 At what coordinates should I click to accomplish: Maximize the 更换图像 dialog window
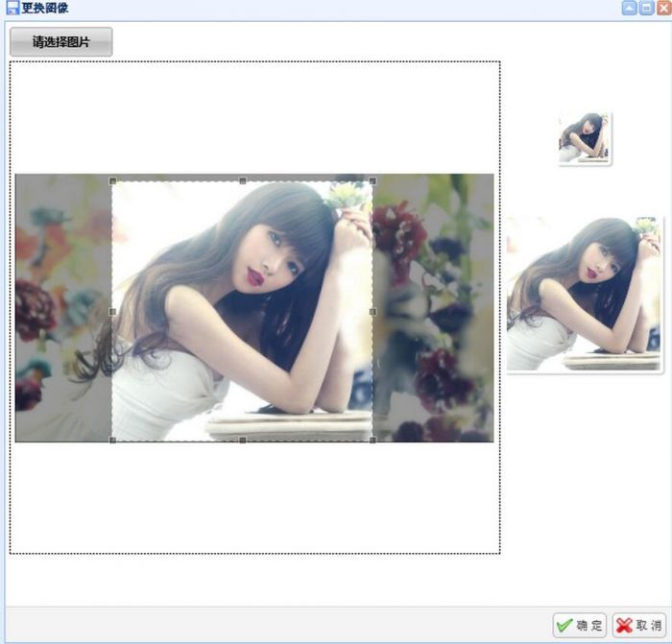click(645, 8)
